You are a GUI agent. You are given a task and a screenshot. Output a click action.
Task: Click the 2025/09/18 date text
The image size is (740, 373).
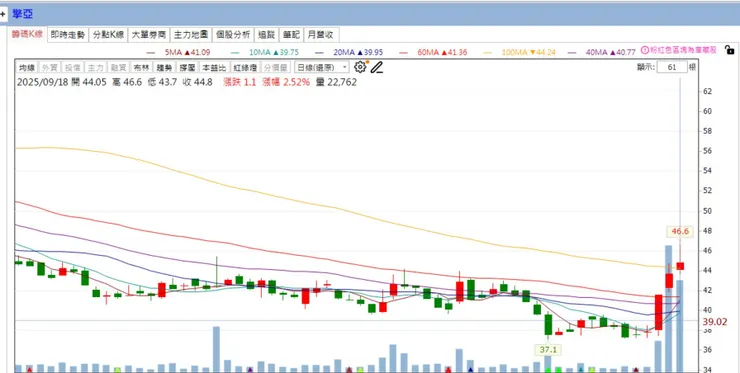(x=42, y=82)
